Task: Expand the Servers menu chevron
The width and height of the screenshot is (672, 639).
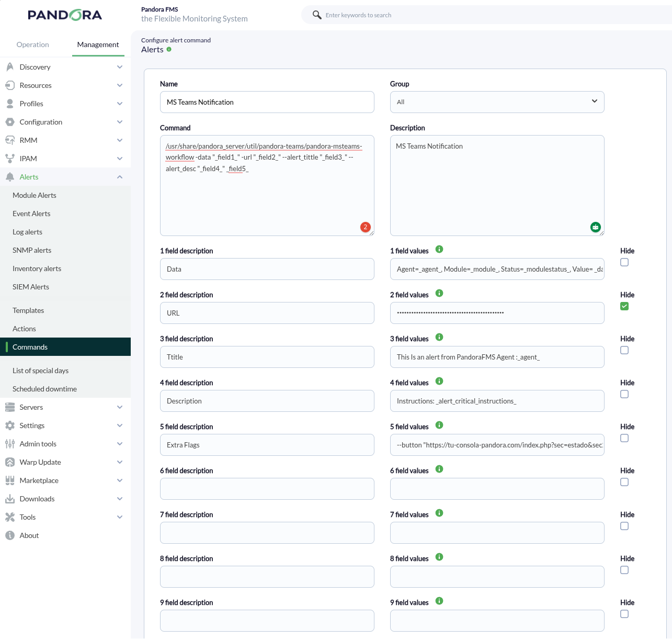Action: tap(120, 407)
